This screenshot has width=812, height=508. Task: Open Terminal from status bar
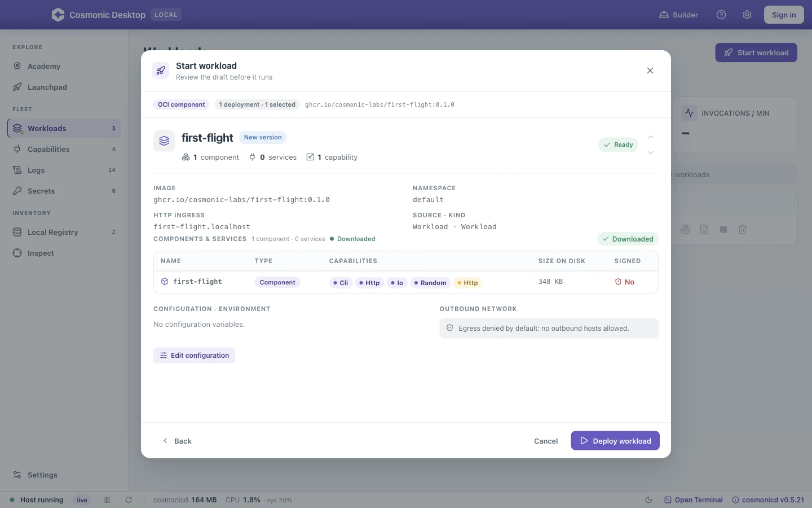[694, 500]
